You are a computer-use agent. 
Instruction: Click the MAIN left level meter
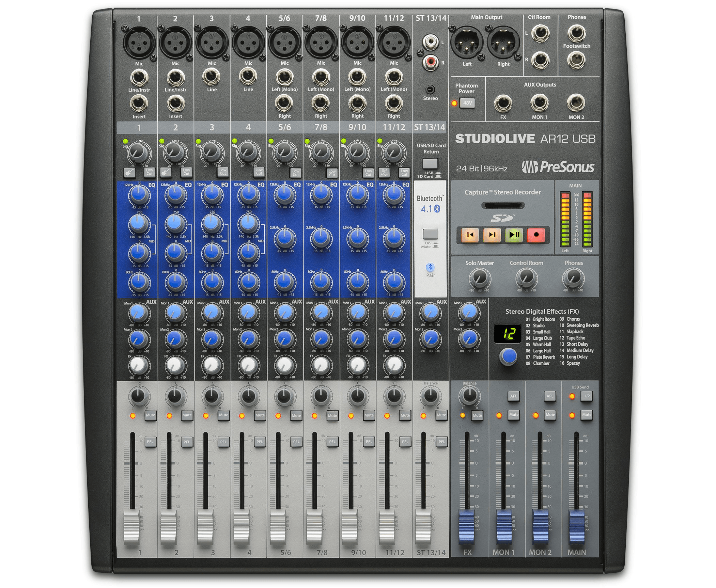point(565,219)
